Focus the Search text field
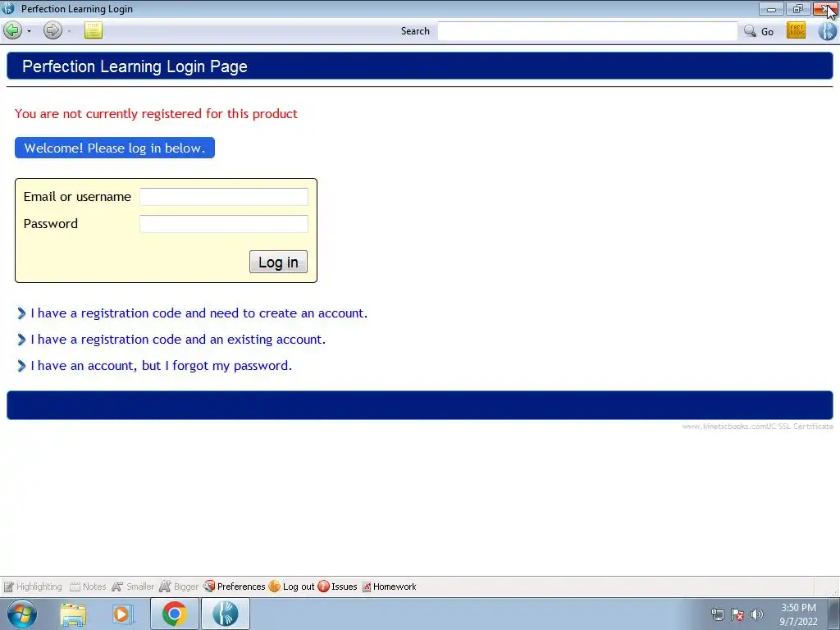This screenshot has height=630, width=840. tap(587, 31)
